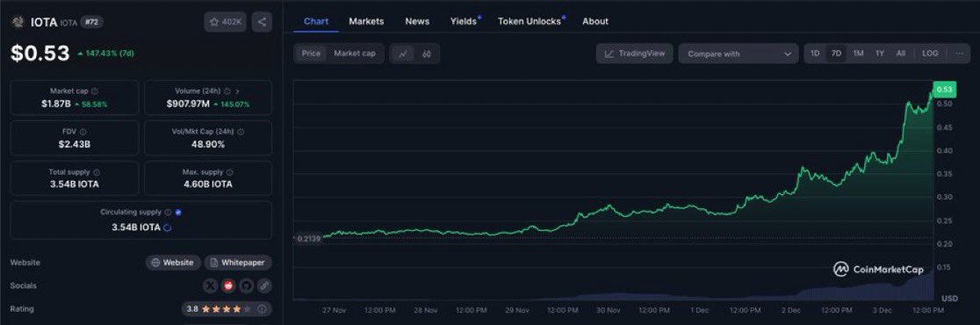Switch to candlestick chart view icon
980x325 pixels.
point(427,54)
